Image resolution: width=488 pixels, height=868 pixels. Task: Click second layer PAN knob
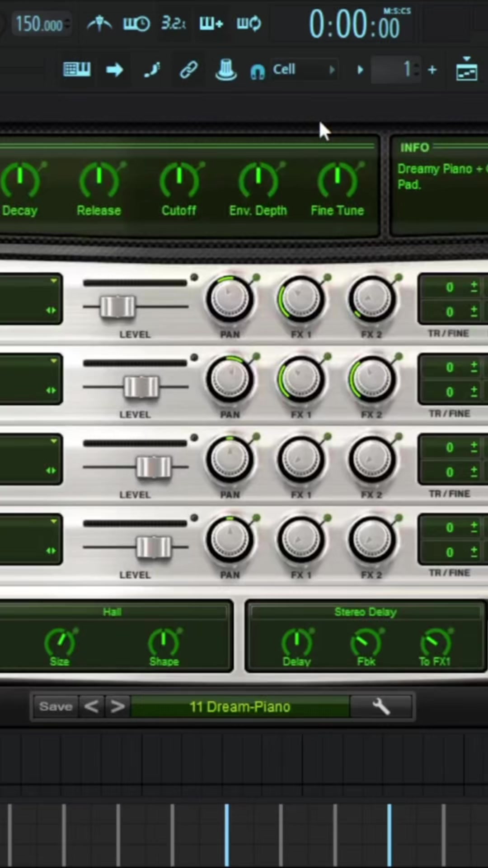(x=230, y=379)
